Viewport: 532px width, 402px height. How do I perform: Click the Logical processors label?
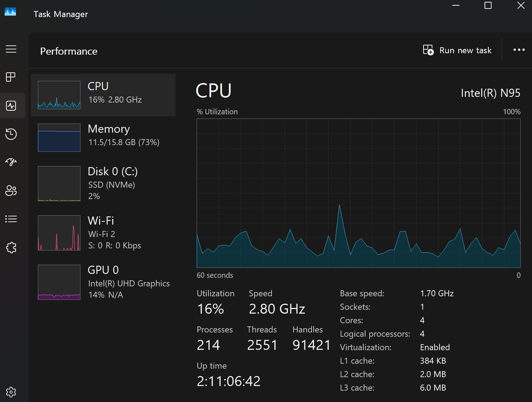(375, 334)
